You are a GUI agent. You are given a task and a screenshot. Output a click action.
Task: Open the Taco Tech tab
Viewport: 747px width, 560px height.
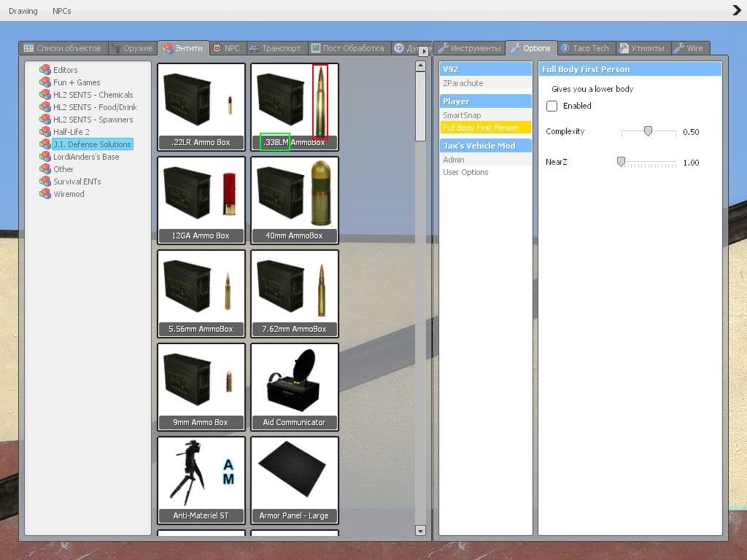[586, 48]
